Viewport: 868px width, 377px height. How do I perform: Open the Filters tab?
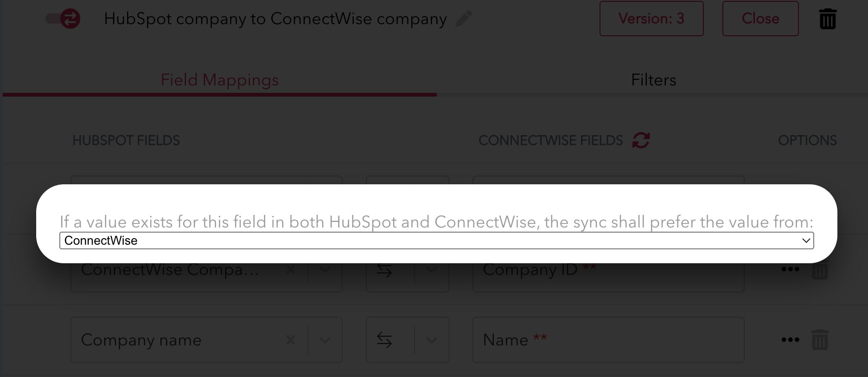pos(653,80)
